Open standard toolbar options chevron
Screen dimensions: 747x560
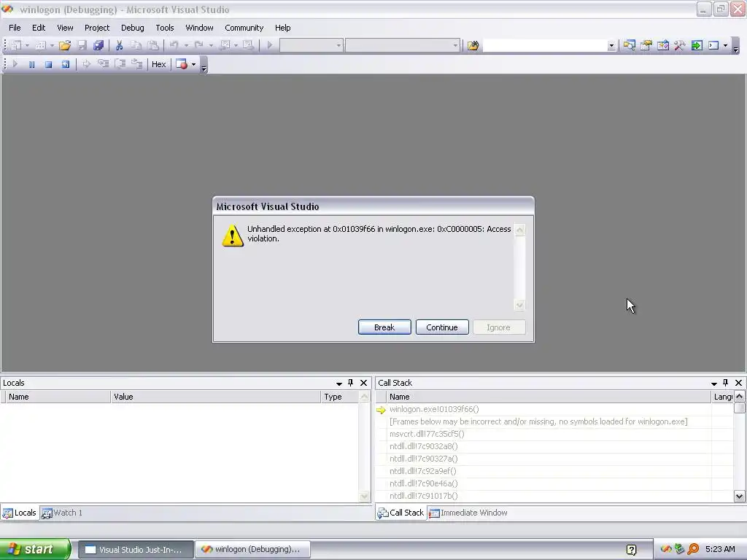(736, 47)
